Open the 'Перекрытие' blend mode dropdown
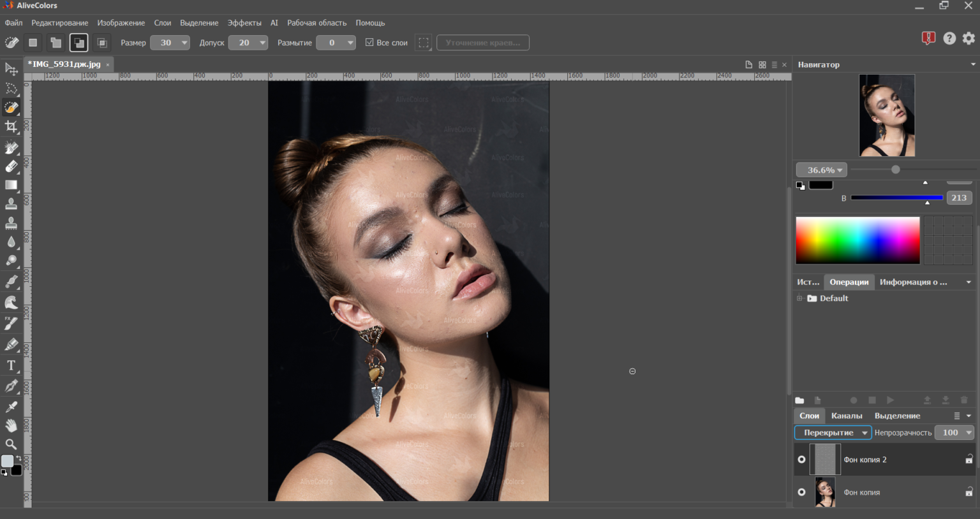This screenshot has width=980, height=519. [833, 432]
